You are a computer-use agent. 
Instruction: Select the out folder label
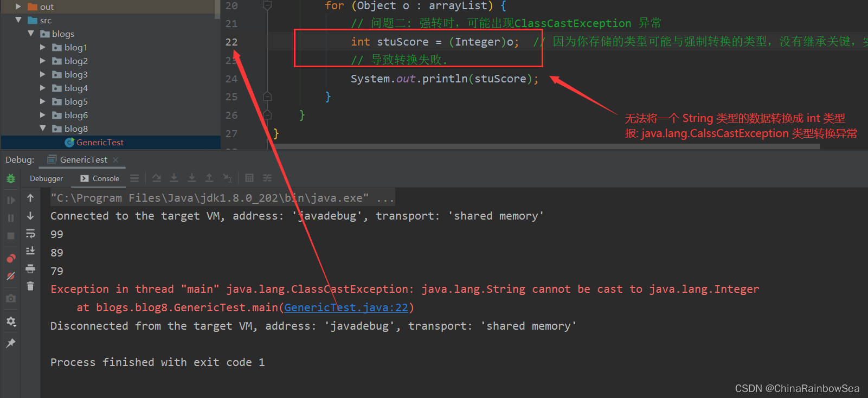(47, 7)
